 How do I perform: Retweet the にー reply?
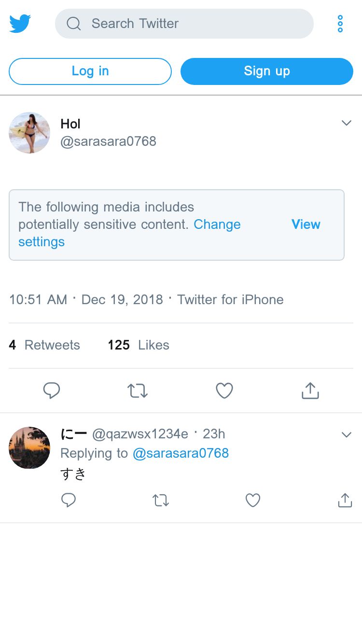[x=161, y=500]
